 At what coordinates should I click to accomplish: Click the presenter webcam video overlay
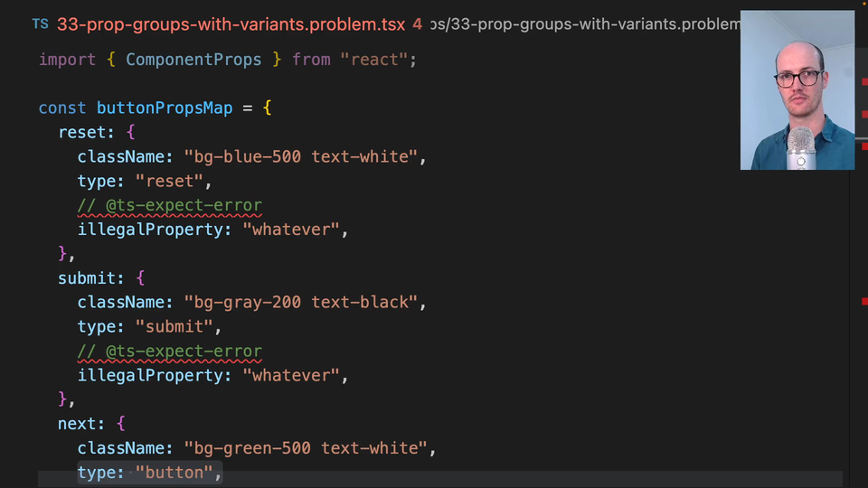click(x=797, y=90)
